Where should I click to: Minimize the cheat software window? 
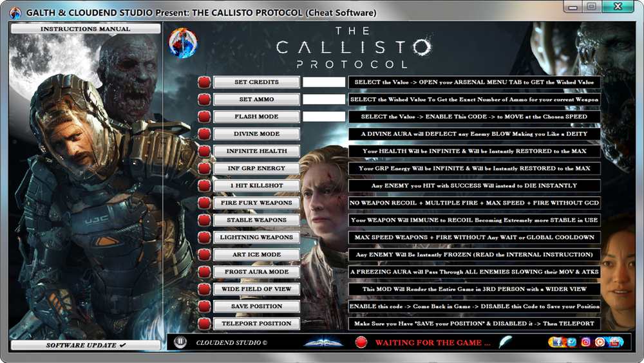pos(573,7)
